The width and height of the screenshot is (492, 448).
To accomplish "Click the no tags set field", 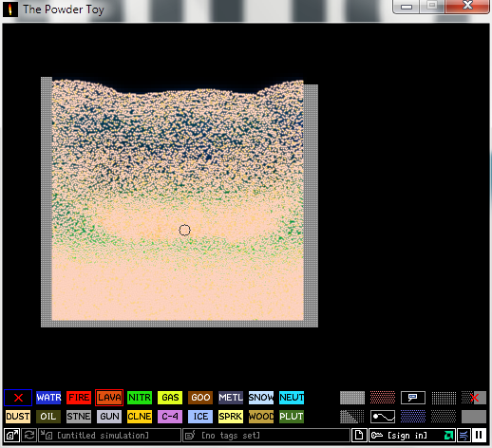I will tap(266, 436).
